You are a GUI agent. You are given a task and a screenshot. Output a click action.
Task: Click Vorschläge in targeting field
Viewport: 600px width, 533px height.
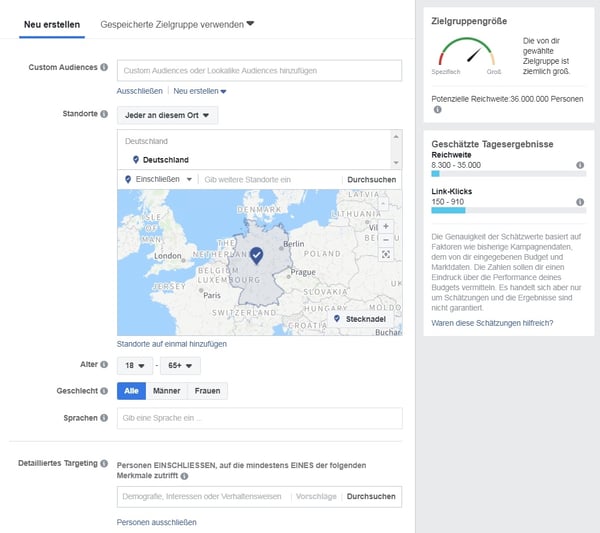[316, 496]
